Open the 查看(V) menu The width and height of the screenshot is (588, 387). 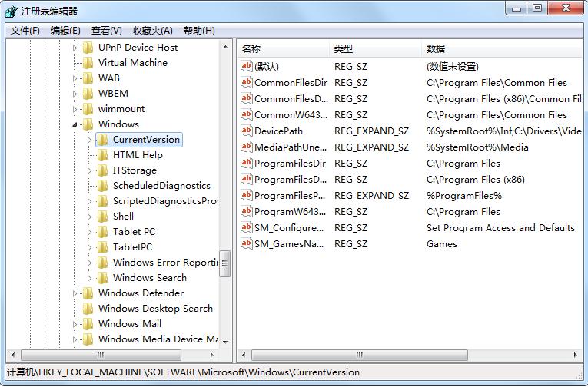107,31
